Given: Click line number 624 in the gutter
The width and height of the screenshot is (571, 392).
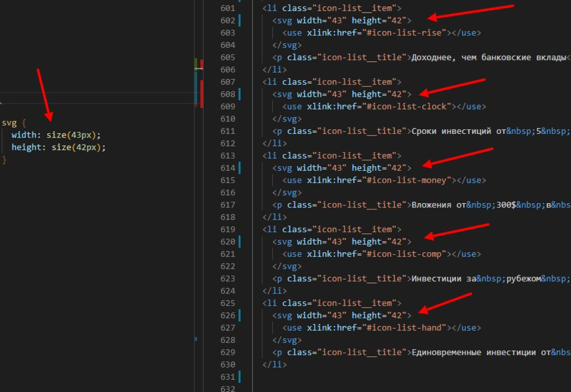Looking at the screenshot, I should point(228,290).
